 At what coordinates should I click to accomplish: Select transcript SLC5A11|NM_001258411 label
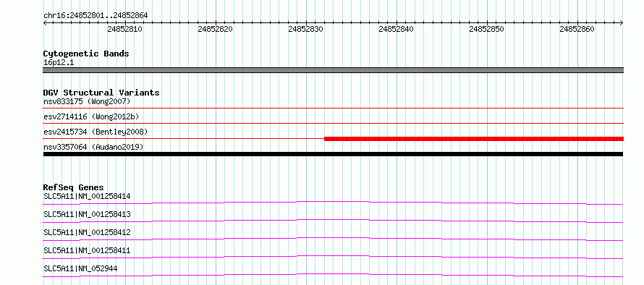[x=87, y=250]
